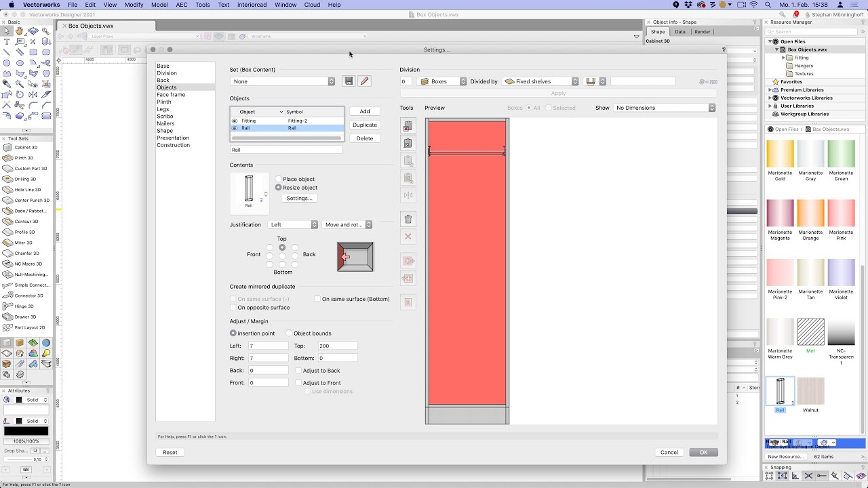Select the Object bounds radio button
The height and width of the screenshot is (488, 868).
click(289, 333)
